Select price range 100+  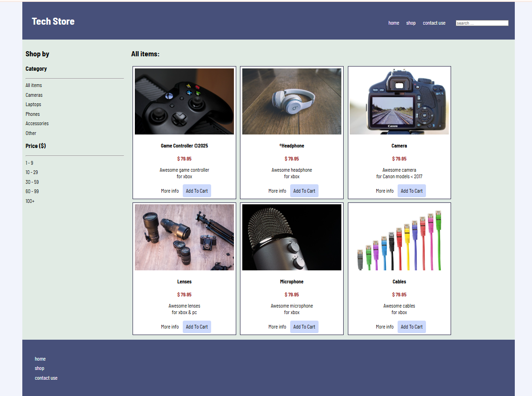tap(30, 201)
